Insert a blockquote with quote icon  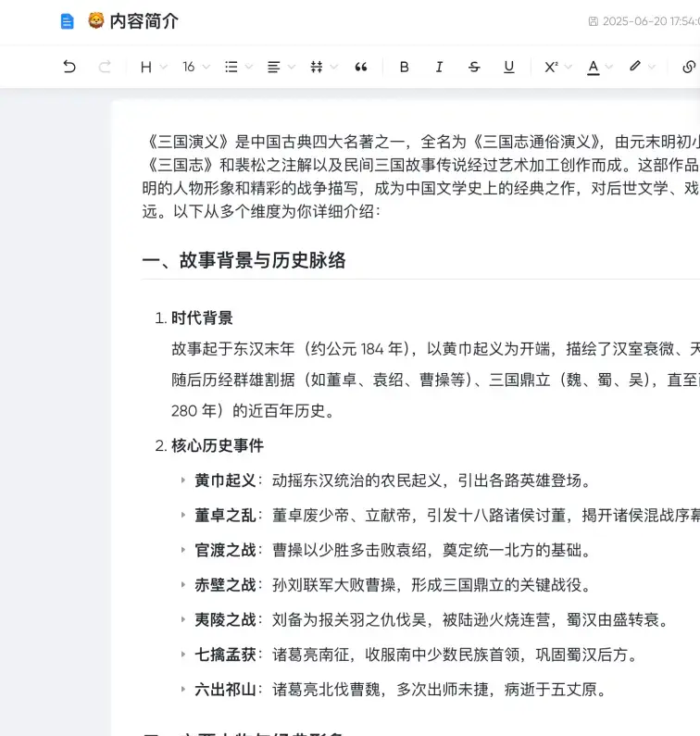click(x=360, y=68)
